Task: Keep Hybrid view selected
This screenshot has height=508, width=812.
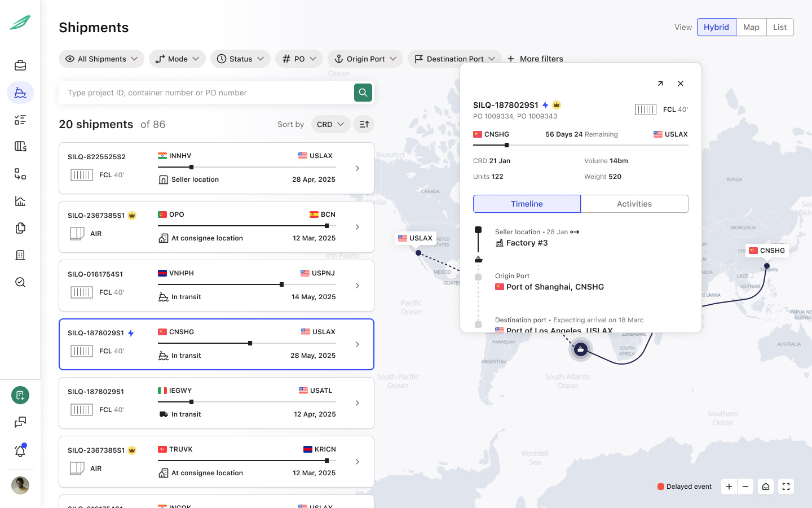Action: (x=716, y=27)
